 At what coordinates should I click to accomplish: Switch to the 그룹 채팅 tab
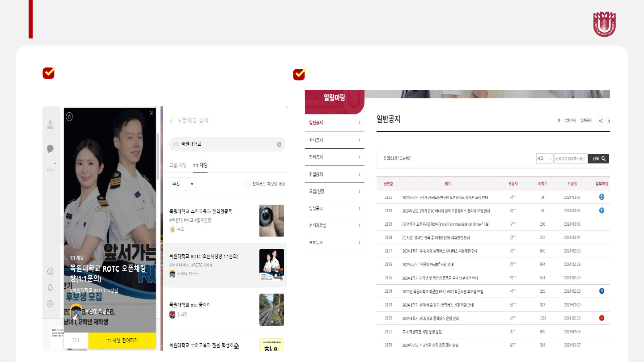pos(178,165)
